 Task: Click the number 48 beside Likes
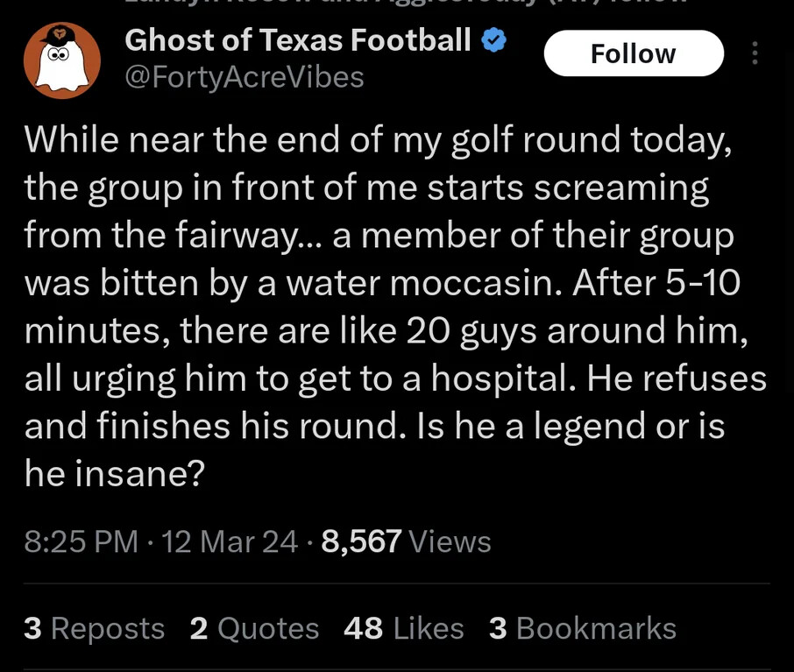[363, 628]
